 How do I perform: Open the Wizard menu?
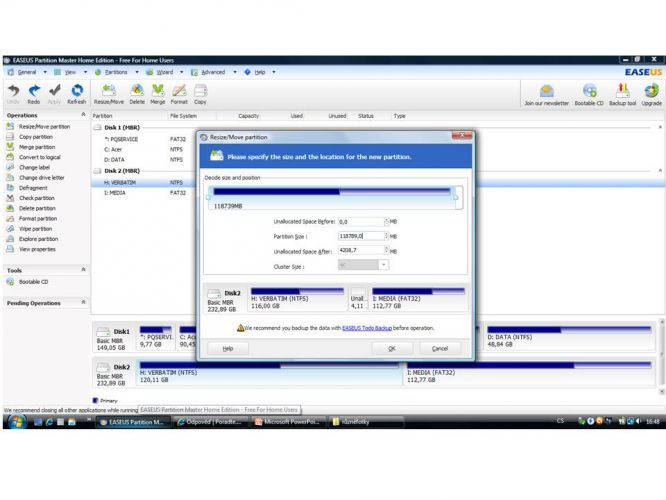click(x=165, y=72)
